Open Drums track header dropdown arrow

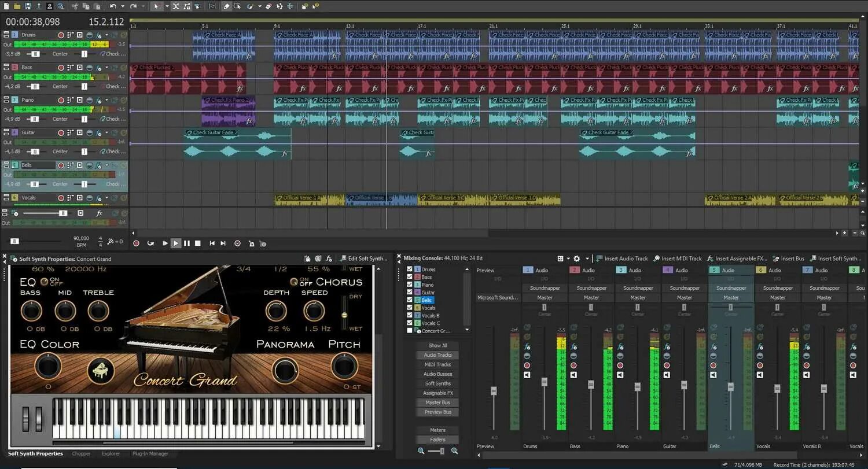coord(106,35)
